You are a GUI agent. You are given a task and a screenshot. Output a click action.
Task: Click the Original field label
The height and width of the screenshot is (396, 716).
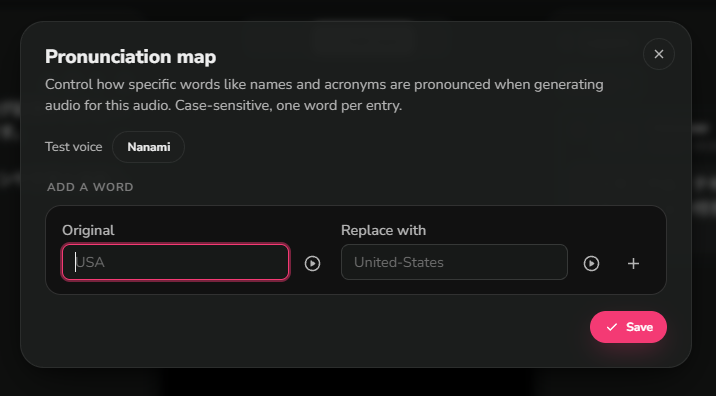88,230
